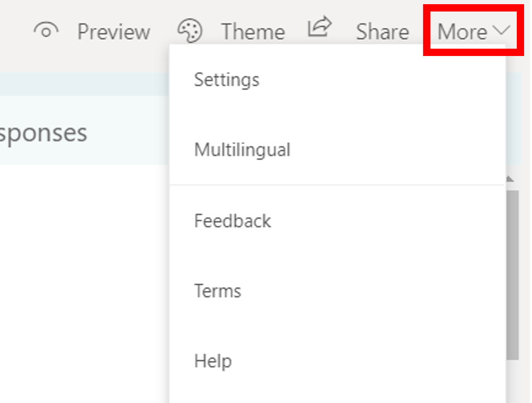The image size is (532, 403).
Task: Select the Help menu item
Action: (213, 361)
